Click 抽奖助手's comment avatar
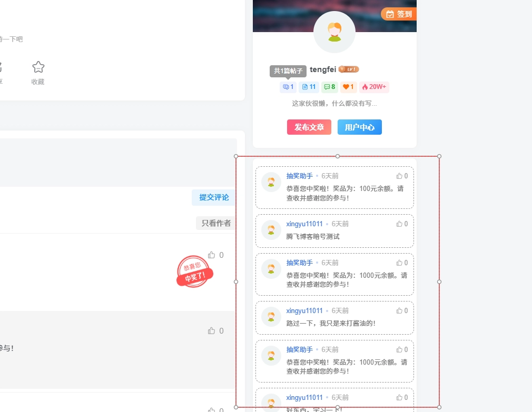532x412 pixels. [x=271, y=182]
